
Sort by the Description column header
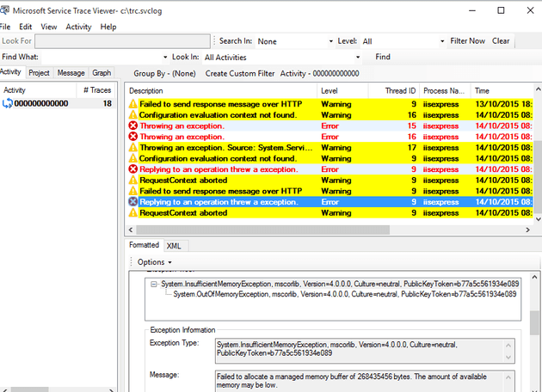pyautogui.click(x=221, y=91)
